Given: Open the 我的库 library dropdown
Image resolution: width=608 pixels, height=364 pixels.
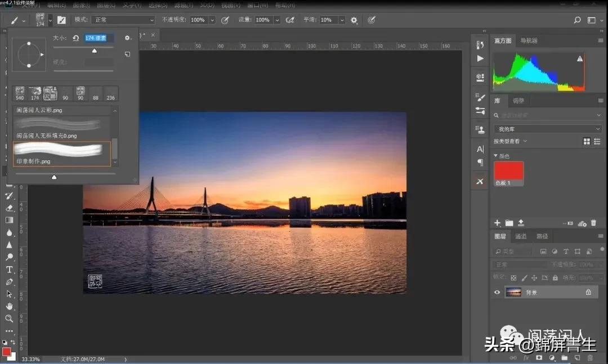Looking at the screenshot, I should click(548, 129).
